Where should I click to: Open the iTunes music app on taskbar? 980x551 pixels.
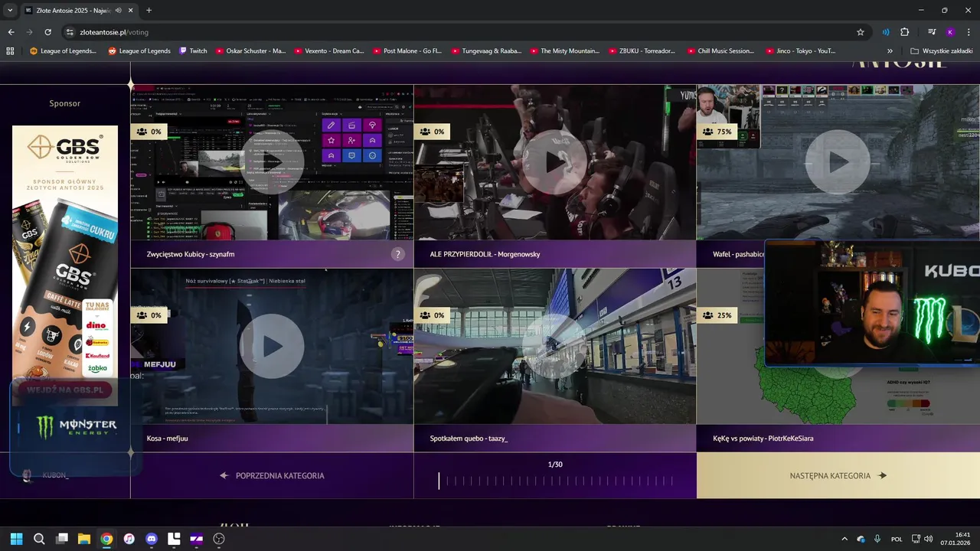pos(129,539)
